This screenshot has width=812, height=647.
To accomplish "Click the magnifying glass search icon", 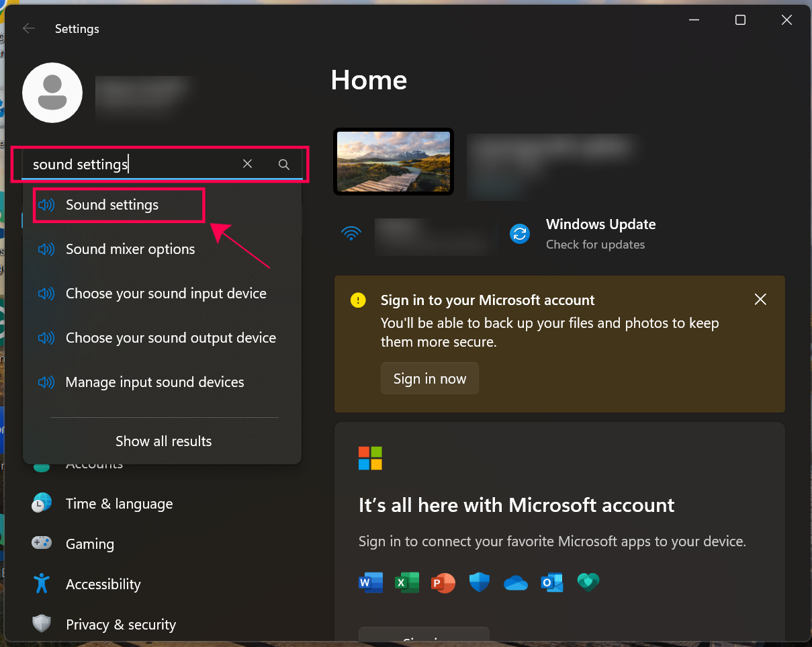I will coord(284,164).
